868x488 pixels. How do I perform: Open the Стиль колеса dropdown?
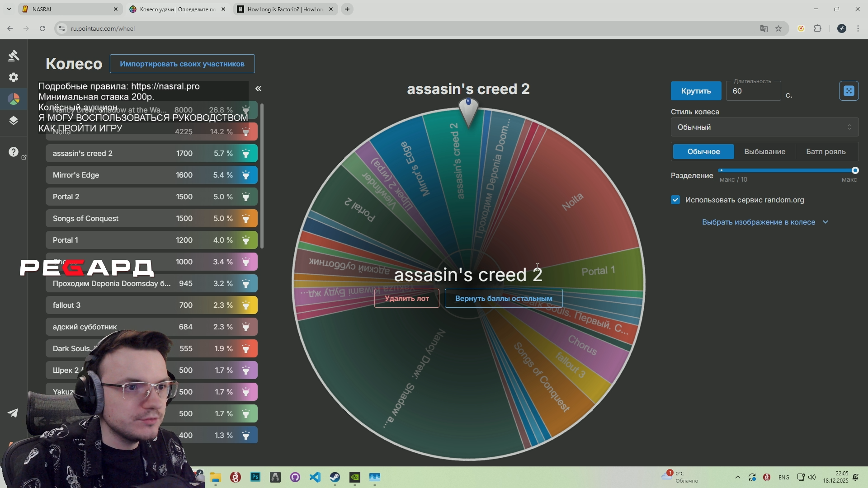[x=764, y=127]
